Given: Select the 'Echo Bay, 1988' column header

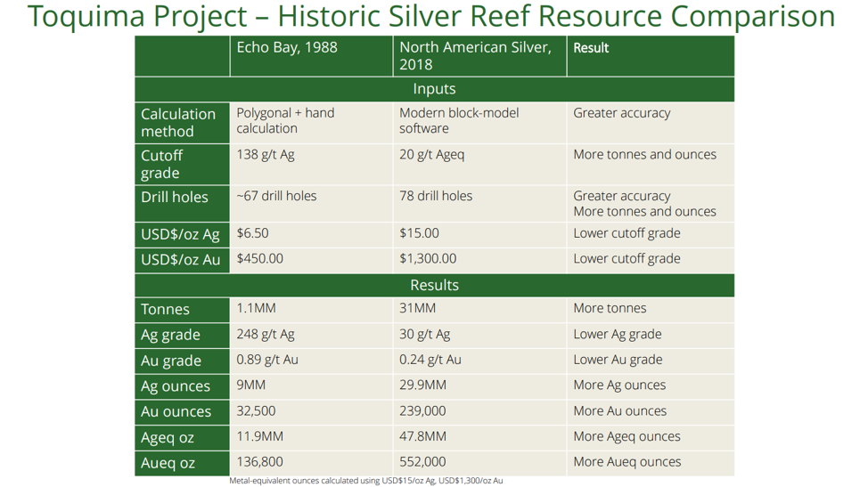Looking at the screenshot, I should pos(311,56).
